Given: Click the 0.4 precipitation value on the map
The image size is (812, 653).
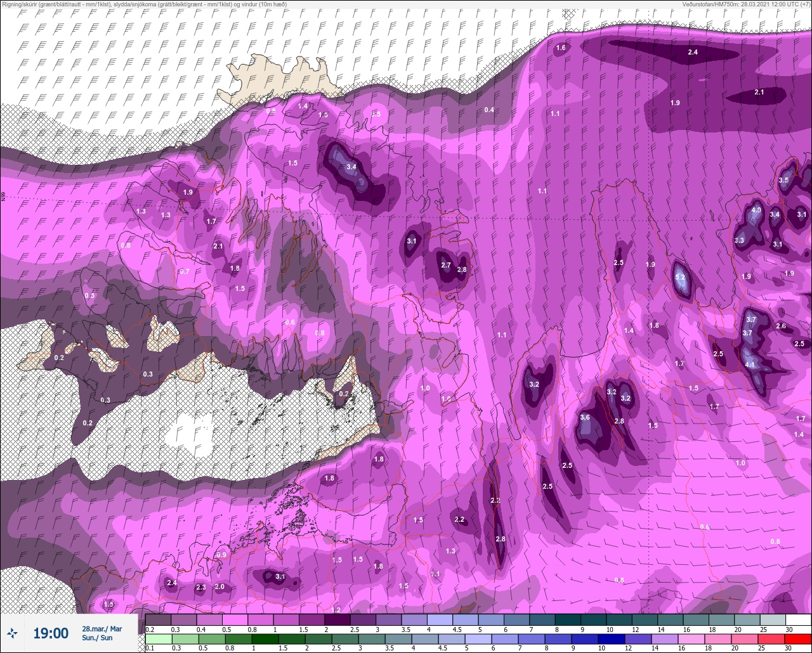Looking at the screenshot, I should [x=489, y=110].
